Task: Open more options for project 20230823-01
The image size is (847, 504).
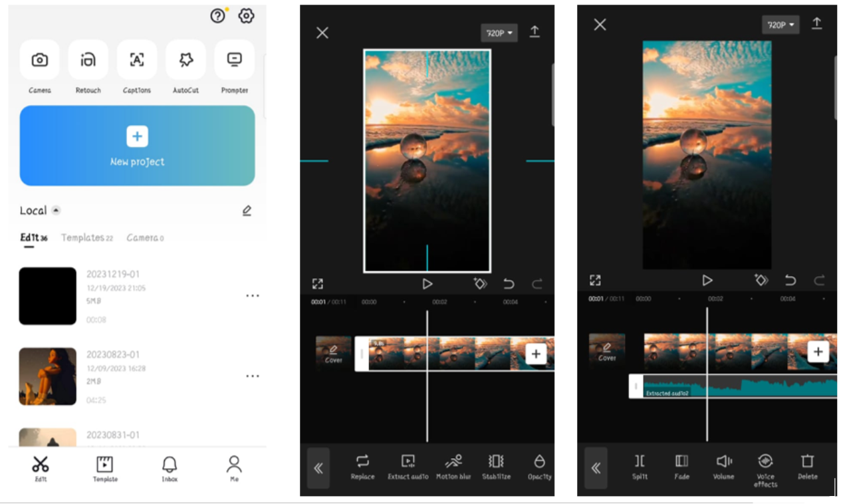Action: [x=253, y=376]
